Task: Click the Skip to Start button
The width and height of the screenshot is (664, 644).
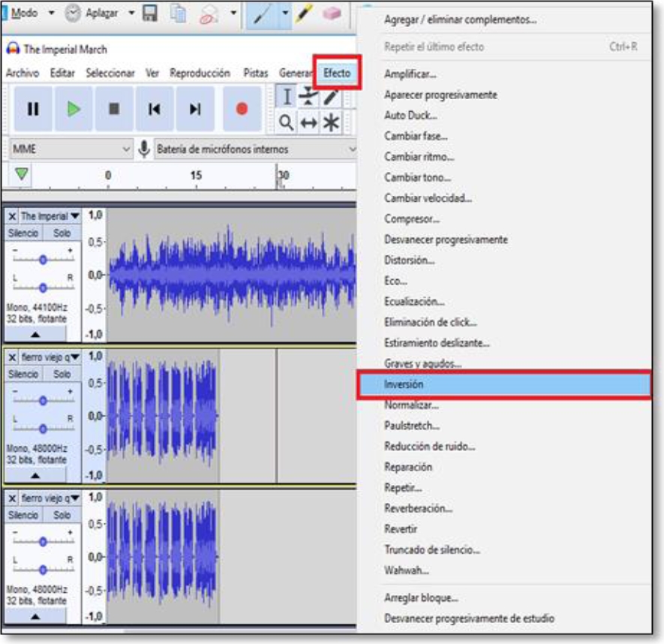Action: [155, 109]
